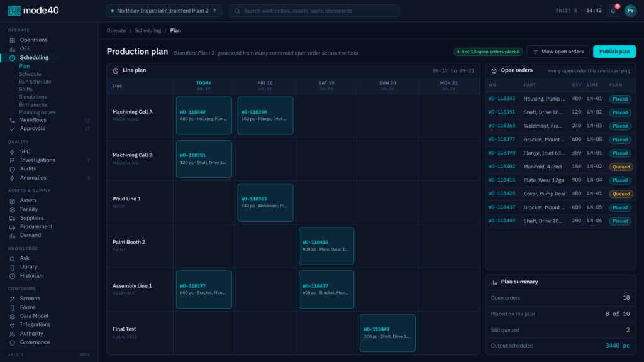Click the Audits shield icon
Viewport: 644px width, 362px height.
pos(13,169)
